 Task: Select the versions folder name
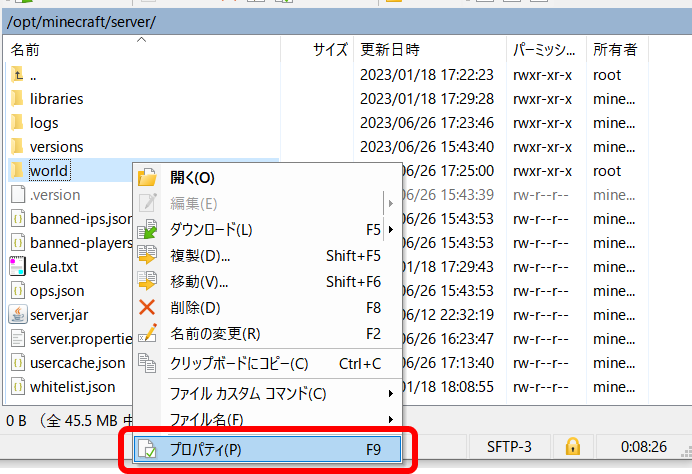point(56,147)
